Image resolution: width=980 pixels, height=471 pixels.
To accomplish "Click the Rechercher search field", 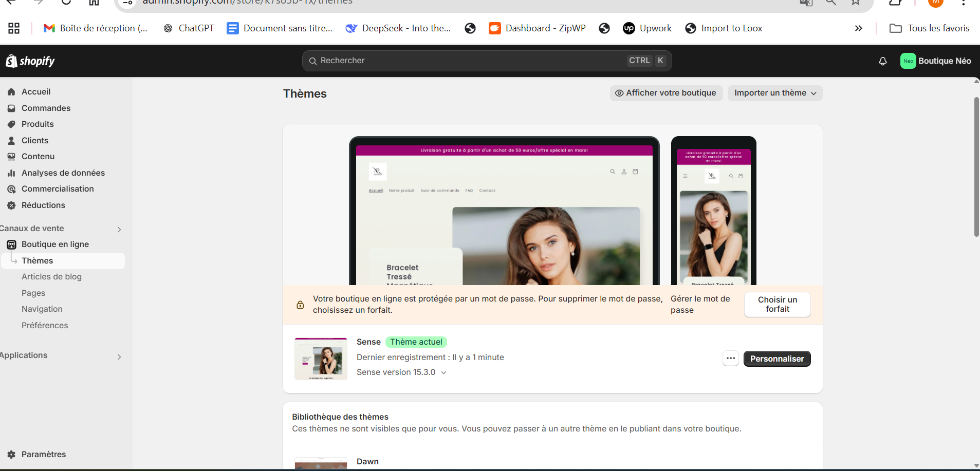I will 487,61.
